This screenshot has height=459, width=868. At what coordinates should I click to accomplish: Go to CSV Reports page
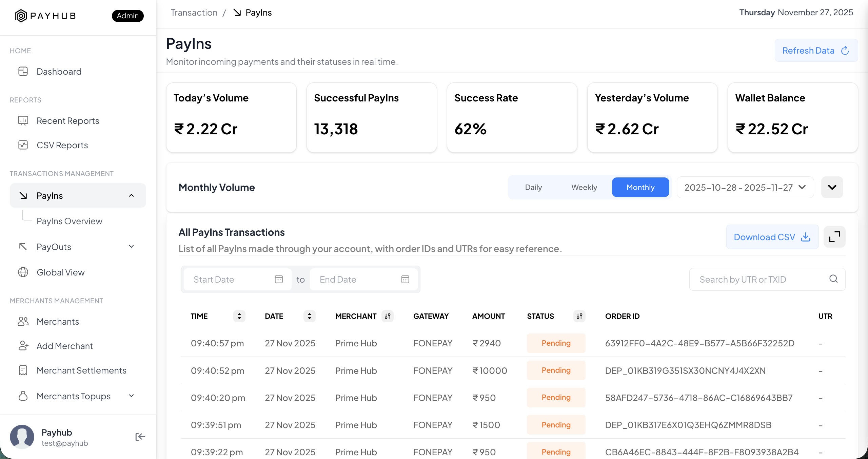pyautogui.click(x=62, y=145)
